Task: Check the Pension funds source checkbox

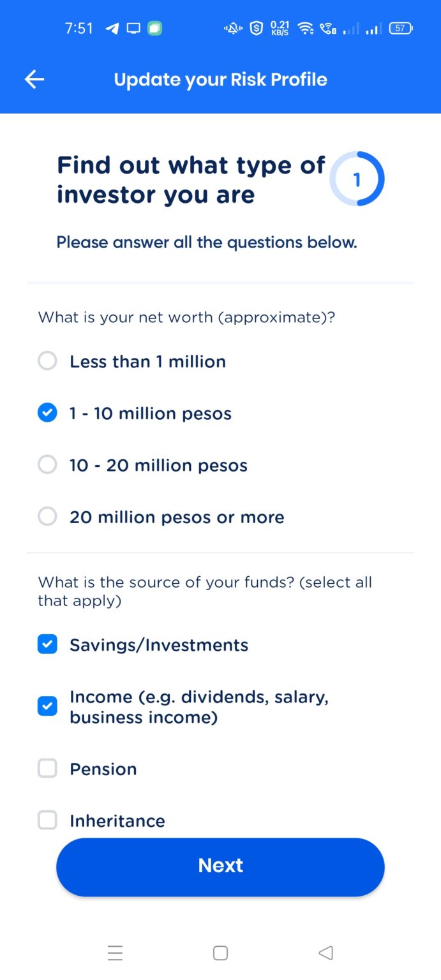Action: coord(47,768)
